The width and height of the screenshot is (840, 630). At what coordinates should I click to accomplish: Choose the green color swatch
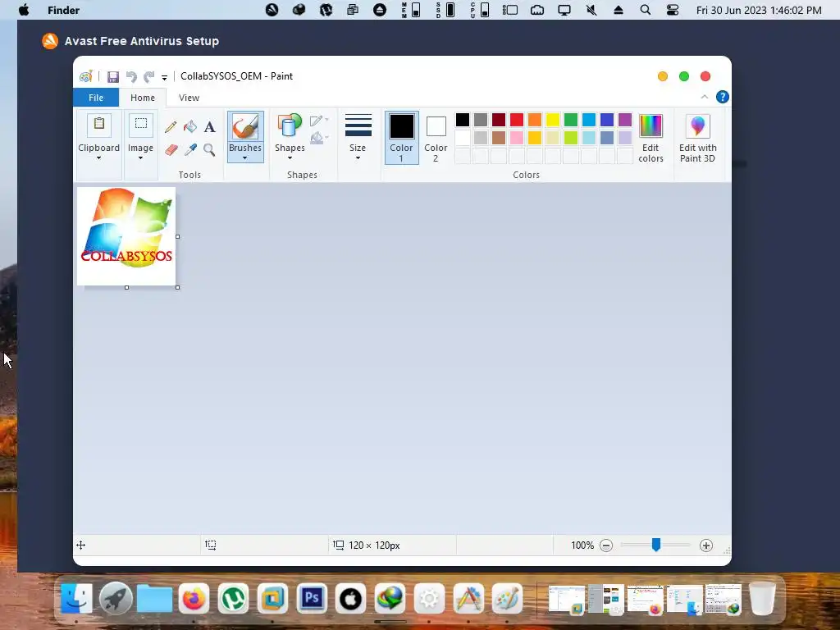point(571,120)
